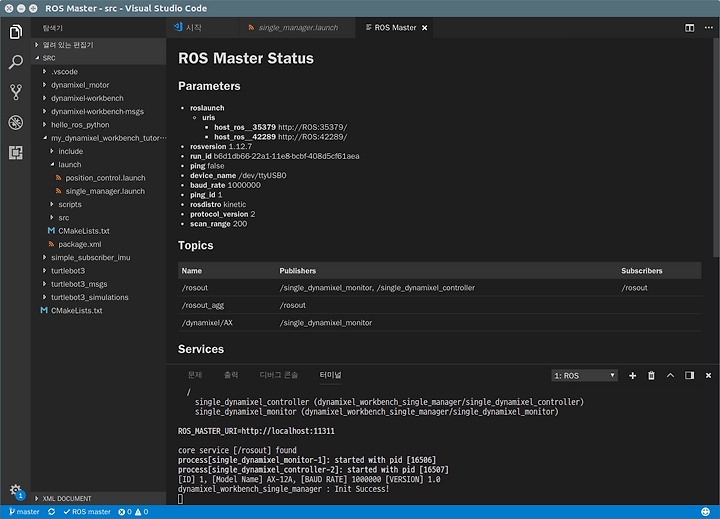
Task: Maximize the panel with the up chevron
Action: pos(670,375)
